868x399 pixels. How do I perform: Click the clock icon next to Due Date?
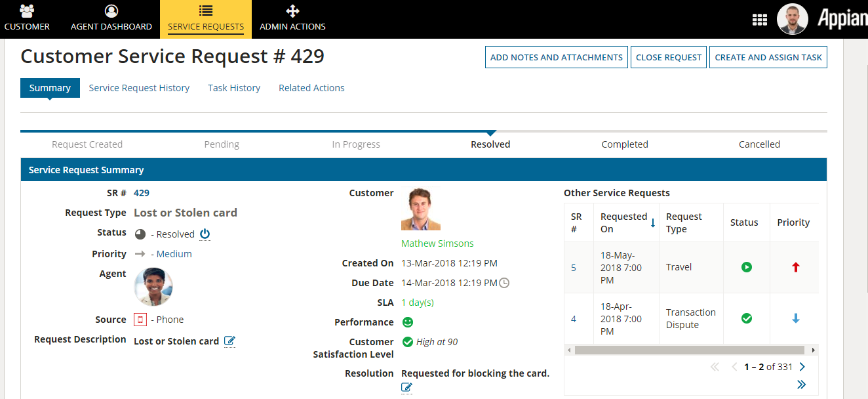point(504,283)
